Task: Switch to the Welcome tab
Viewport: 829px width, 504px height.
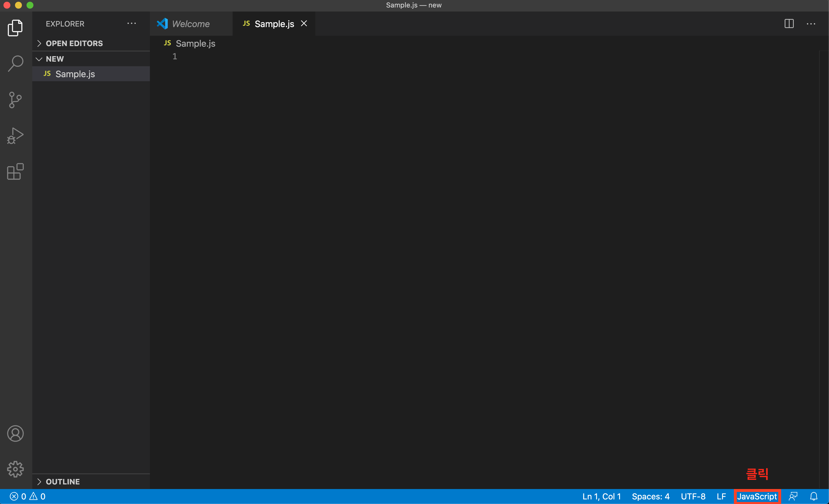Action: [191, 24]
